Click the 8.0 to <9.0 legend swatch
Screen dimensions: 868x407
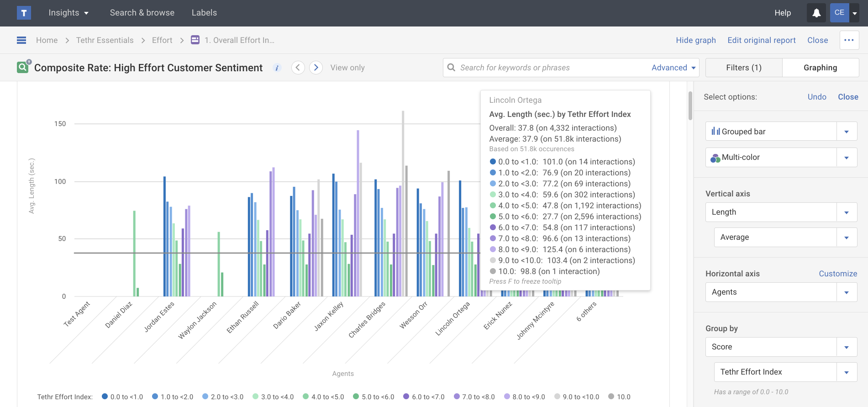pos(507,396)
